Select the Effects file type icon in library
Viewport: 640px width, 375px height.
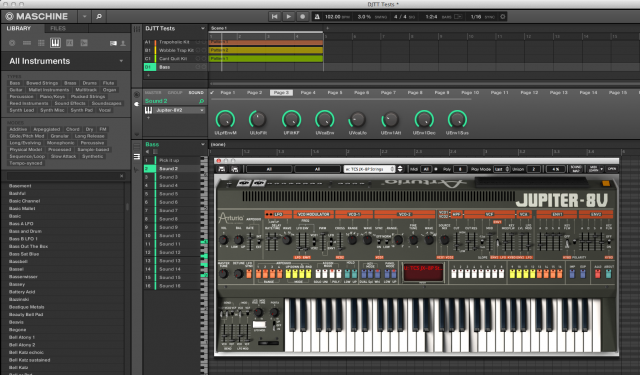pyautogui.click(x=69, y=43)
